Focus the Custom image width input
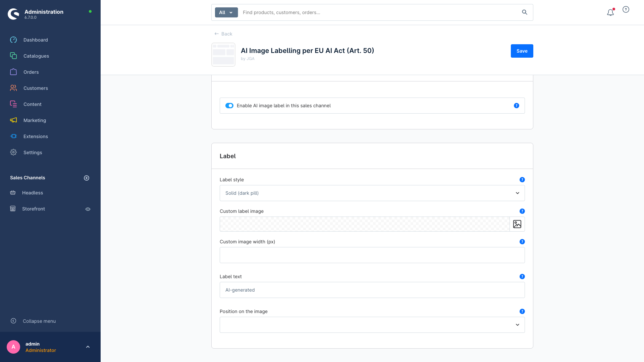Viewport: 644px width, 362px height. pyautogui.click(x=372, y=255)
